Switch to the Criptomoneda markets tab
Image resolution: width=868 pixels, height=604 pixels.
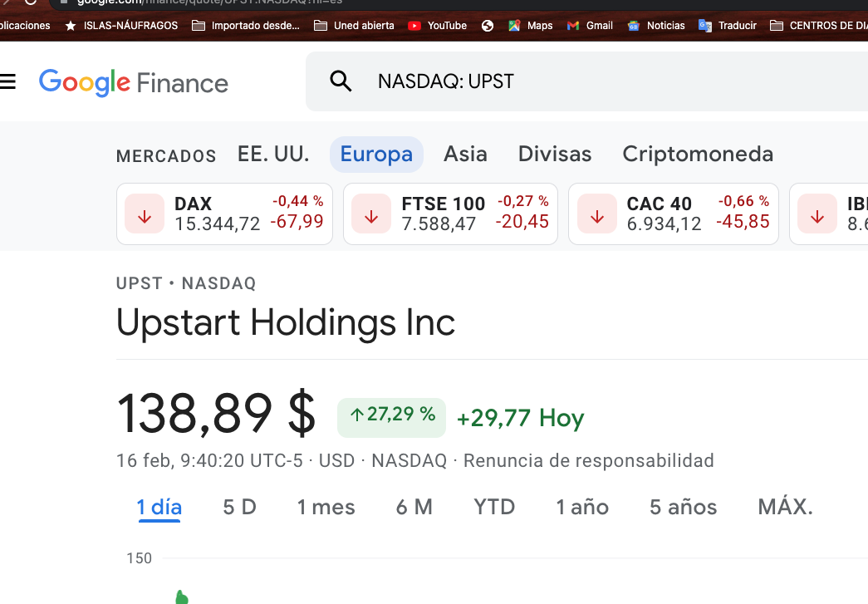(698, 154)
